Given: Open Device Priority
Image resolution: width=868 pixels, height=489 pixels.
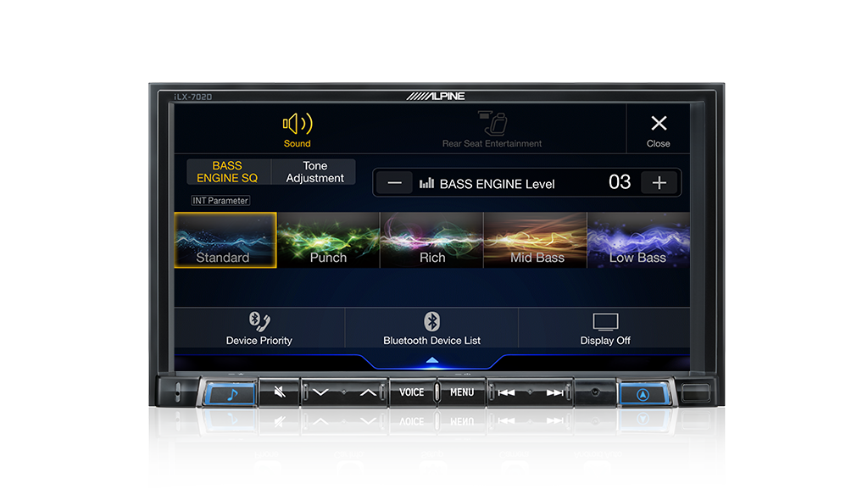Looking at the screenshot, I should click(x=259, y=329).
